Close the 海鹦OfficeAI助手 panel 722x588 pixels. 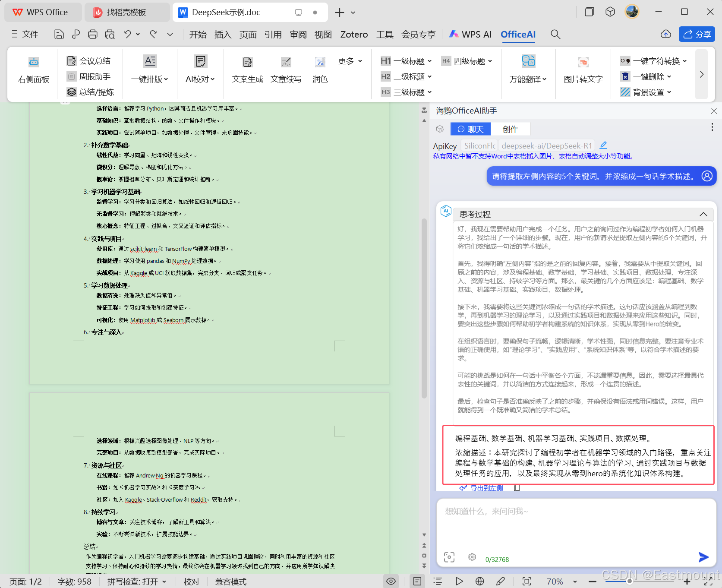pyautogui.click(x=714, y=111)
